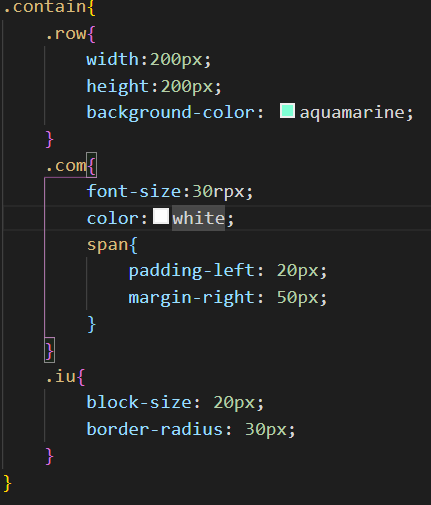Click the padding-left property

click(x=192, y=270)
